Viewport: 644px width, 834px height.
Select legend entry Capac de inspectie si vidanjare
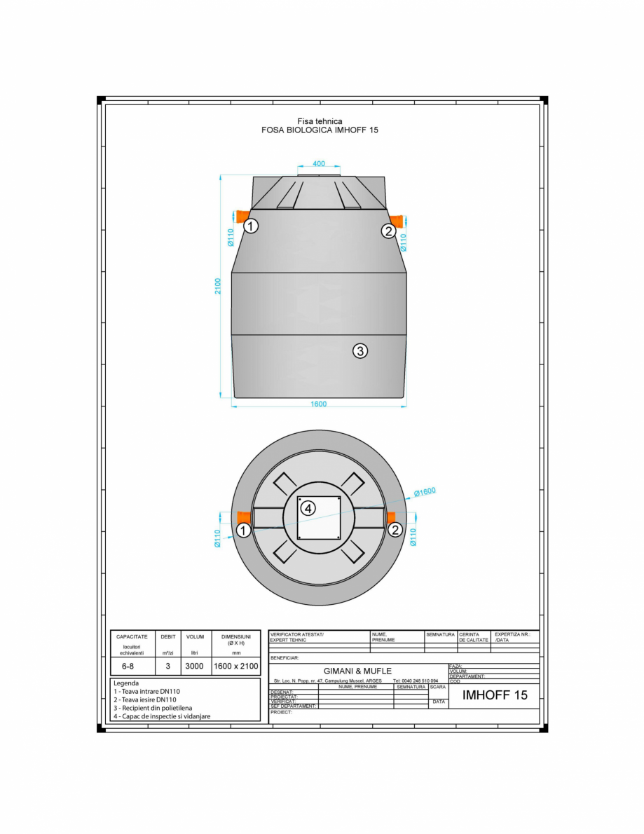tap(161, 716)
